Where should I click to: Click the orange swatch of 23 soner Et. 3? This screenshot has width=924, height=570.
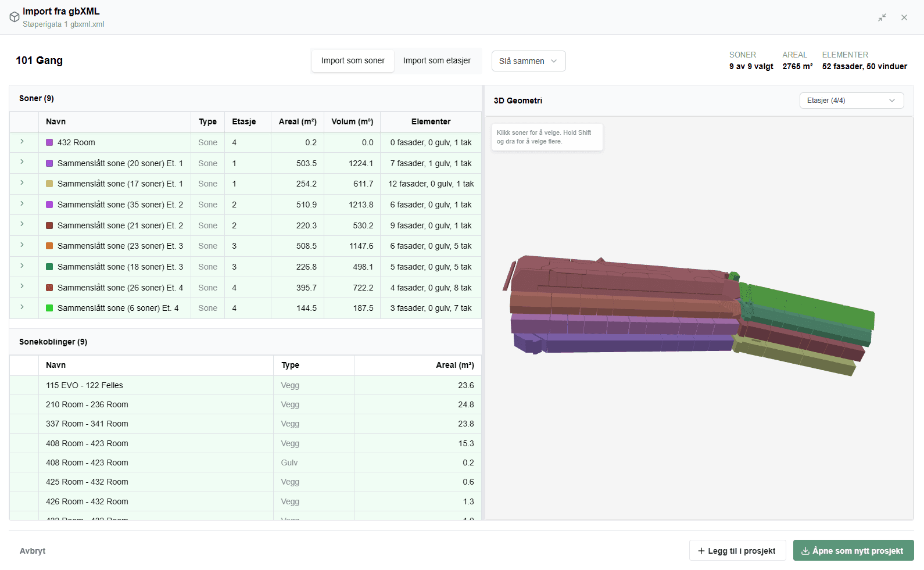tap(49, 246)
